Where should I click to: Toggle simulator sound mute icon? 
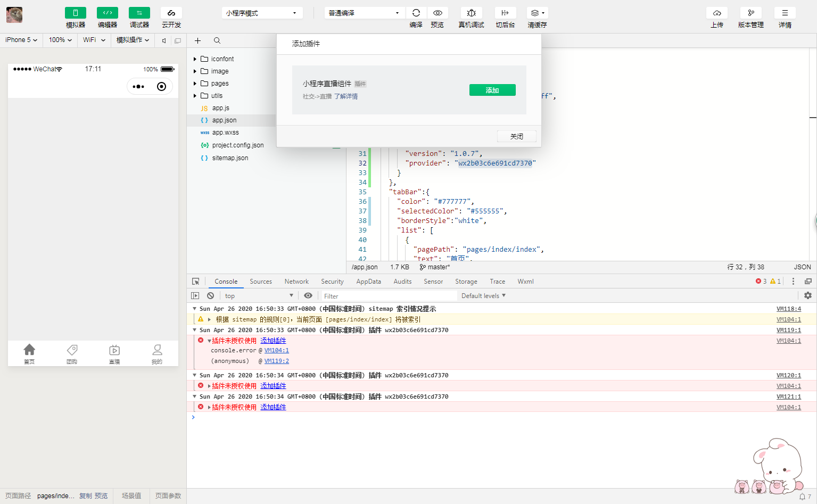pos(164,40)
